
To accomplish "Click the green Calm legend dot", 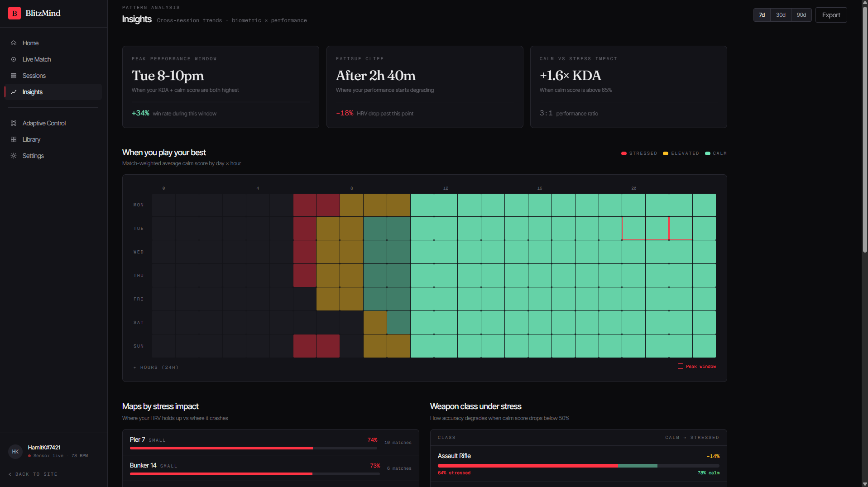I will [708, 153].
